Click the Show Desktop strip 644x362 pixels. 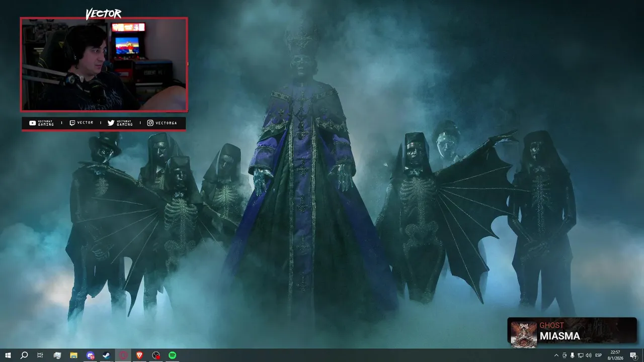(x=642, y=355)
